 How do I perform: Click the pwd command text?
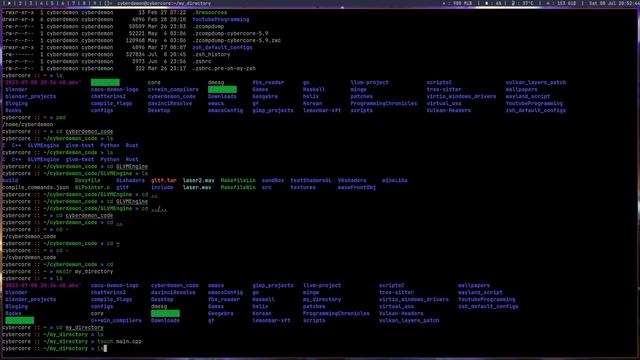click(x=60, y=118)
